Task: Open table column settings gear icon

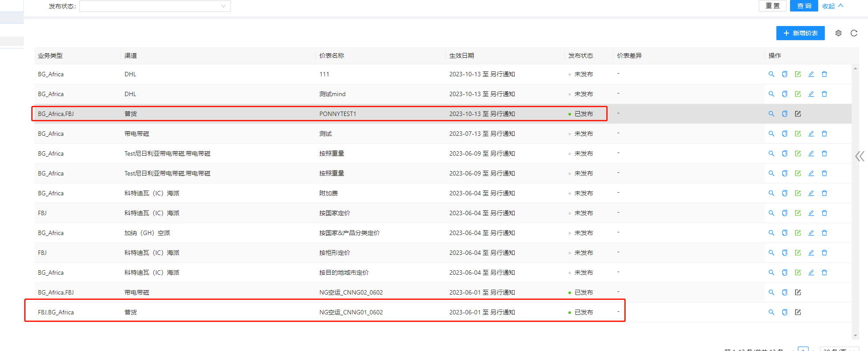Action: click(838, 33)
